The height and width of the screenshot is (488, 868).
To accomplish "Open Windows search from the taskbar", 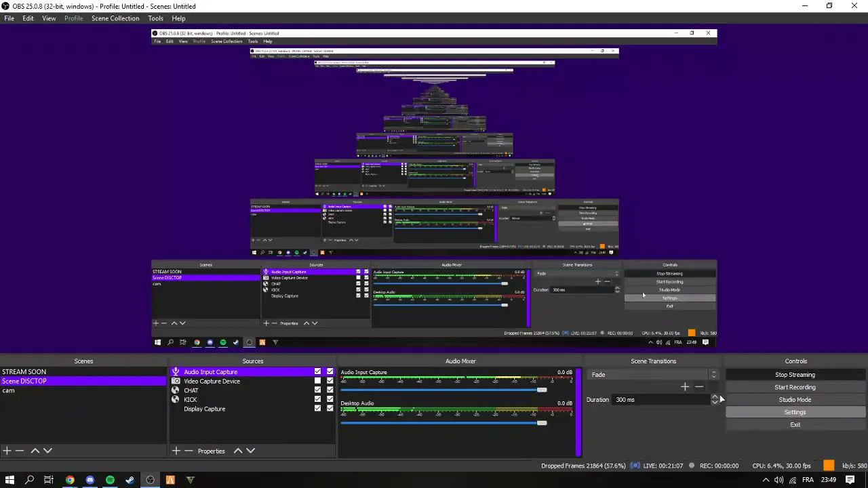I will (x=29, y=480).
